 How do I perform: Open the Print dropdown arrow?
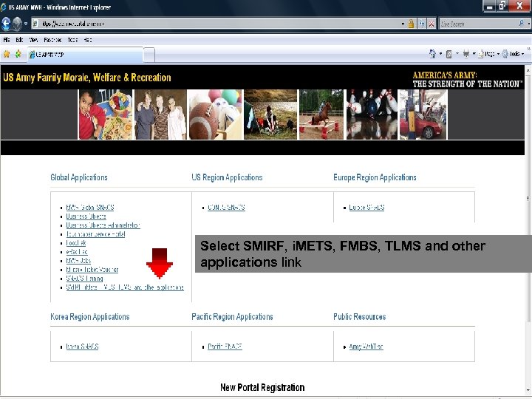pyautogui.click(x=474, y=54)
